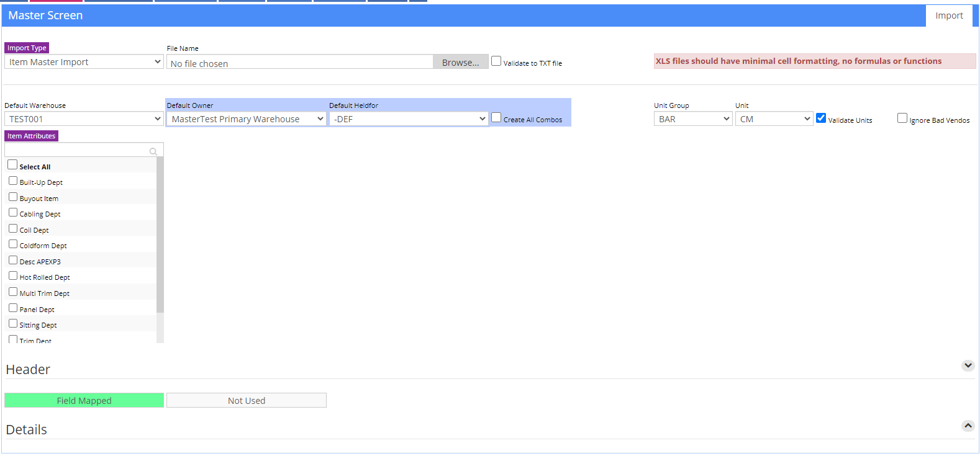
Task: Collapse the Header section chevron
Action: coord(968,365)
